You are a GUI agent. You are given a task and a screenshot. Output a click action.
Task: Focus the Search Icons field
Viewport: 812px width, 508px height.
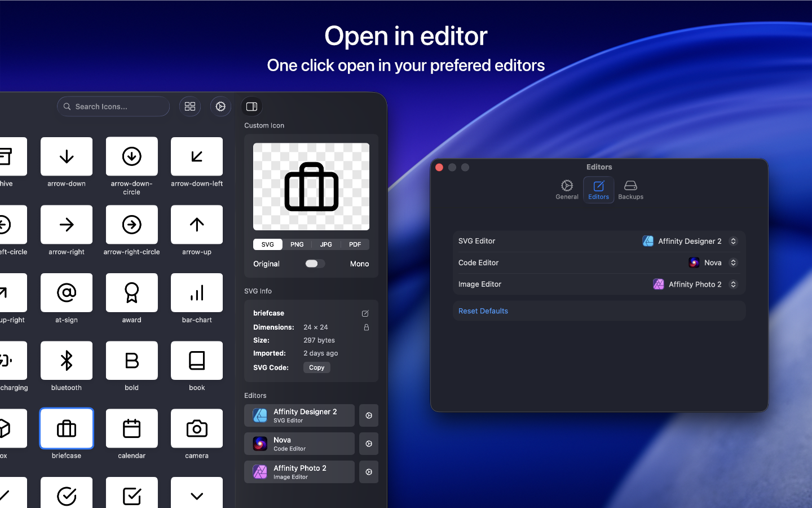tap(113, 106)
